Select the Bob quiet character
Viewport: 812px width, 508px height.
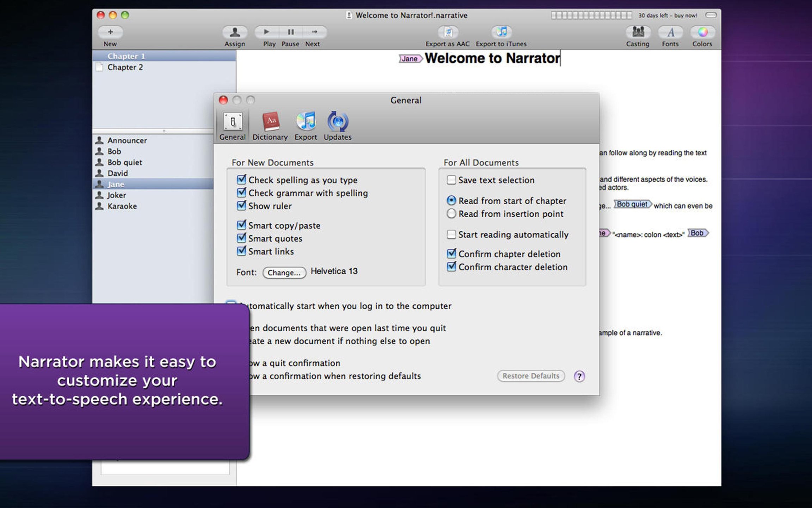pos(153,162)
